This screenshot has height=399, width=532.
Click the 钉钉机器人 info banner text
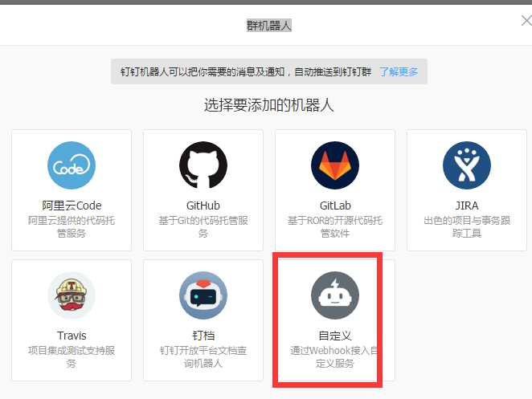click(x=246, y=72)
